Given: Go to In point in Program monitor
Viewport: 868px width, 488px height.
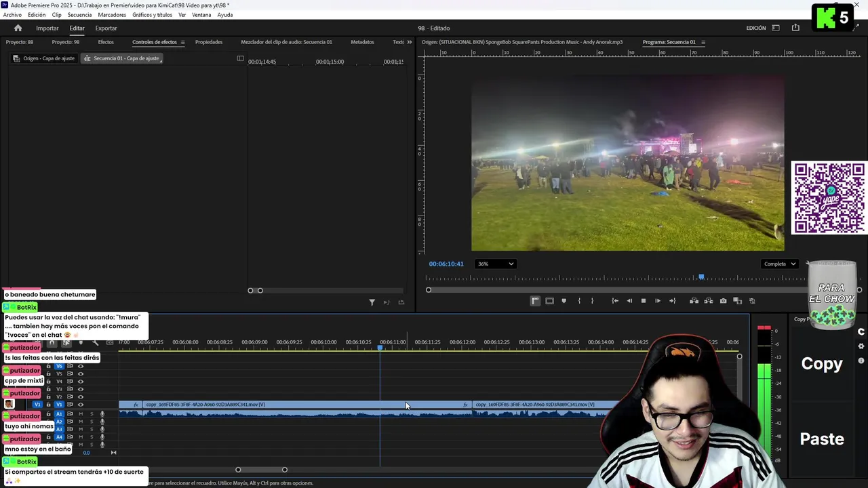Looking at the screenshot, I should click(615, 301).
